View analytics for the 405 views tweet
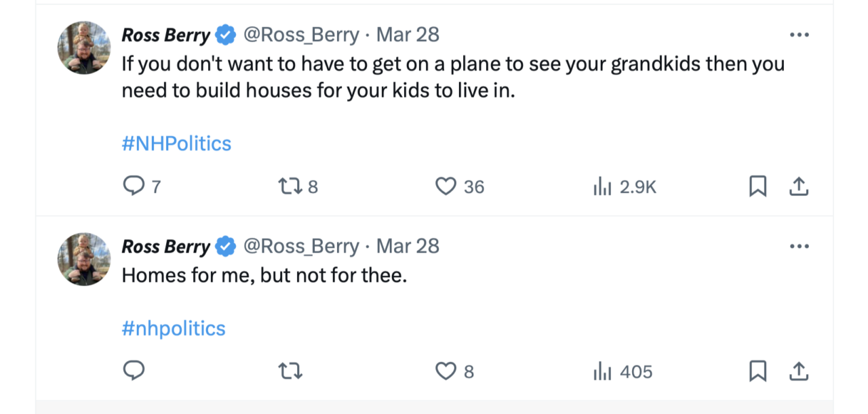Image resolution: width=868 pixels, height=414 pixels. click(603, 371)
